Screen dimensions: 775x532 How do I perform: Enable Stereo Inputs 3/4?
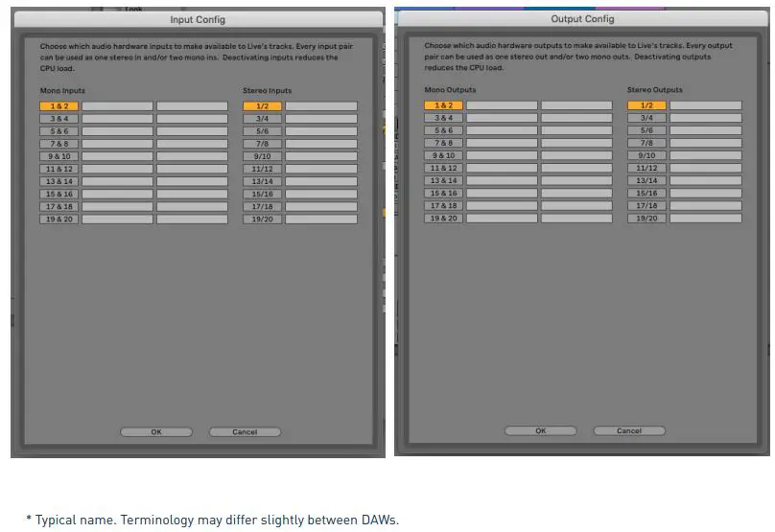(263, 119)
